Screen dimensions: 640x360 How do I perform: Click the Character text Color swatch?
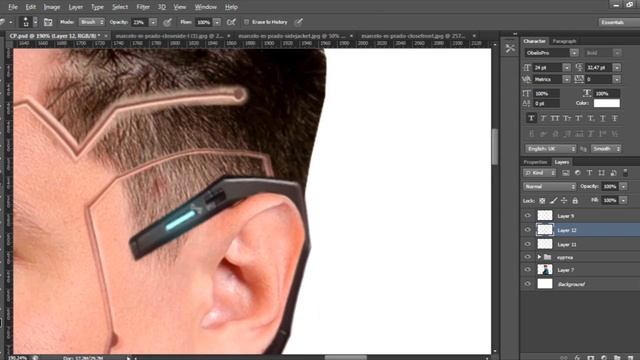pyautogui.click(x=607, y=103)
